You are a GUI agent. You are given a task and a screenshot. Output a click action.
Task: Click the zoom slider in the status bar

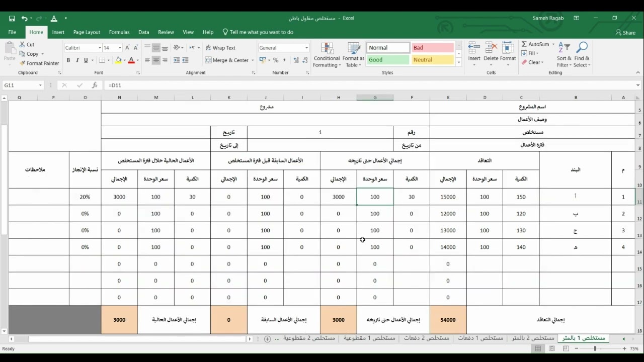[595, 348]
